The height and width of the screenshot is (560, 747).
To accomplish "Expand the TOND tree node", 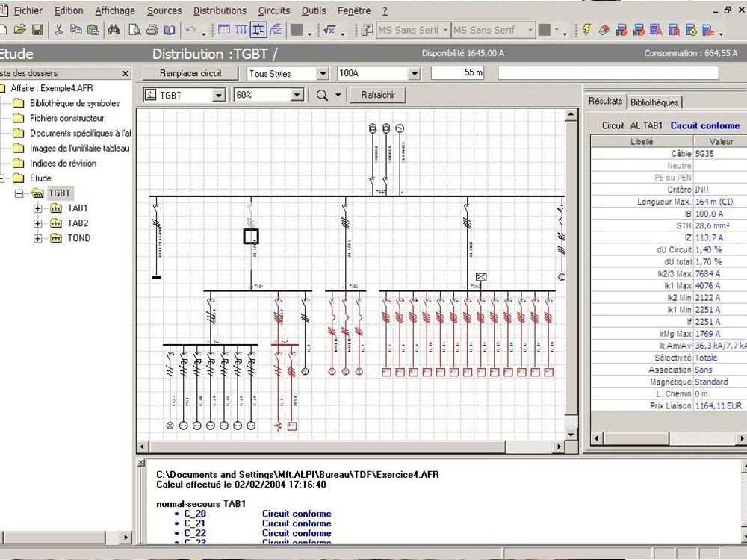I will [37, 238].
